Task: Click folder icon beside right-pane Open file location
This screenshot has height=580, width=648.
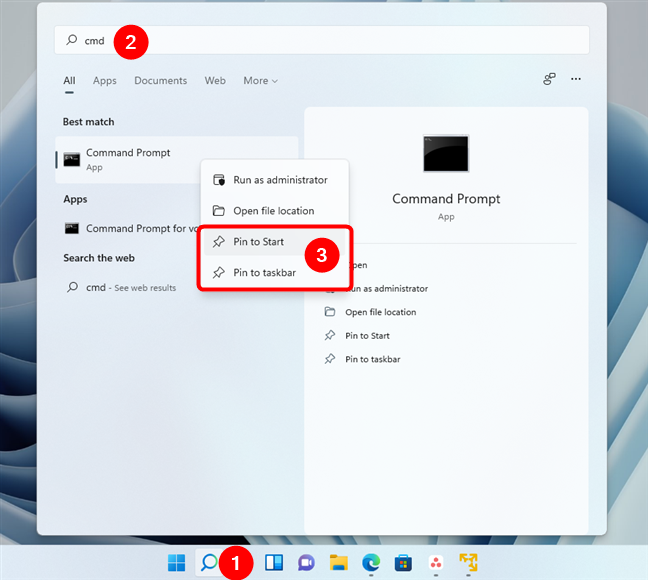Action: (330, 312)
